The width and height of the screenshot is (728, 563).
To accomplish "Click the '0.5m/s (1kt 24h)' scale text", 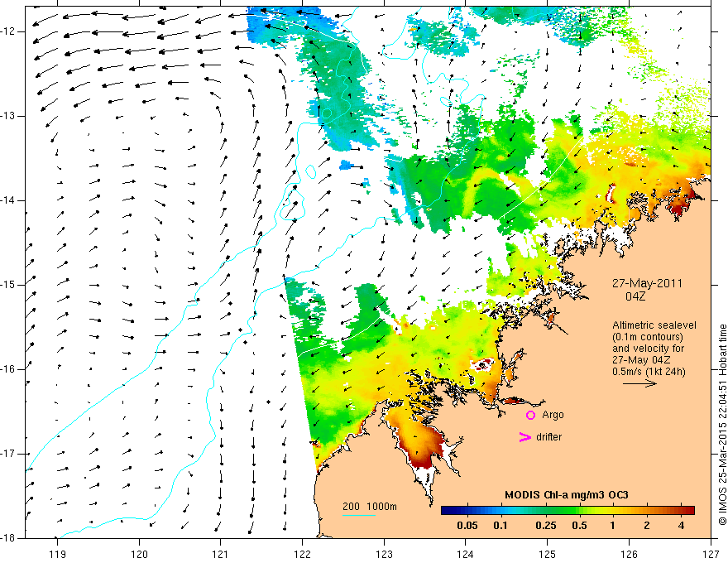I will coord(649,372).
